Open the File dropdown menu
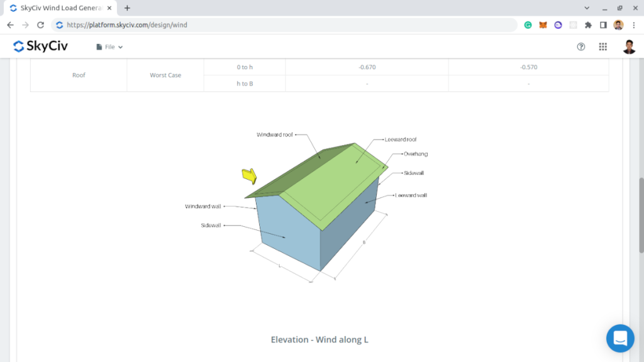The width and height of the screenshot is (644, 362). click(x=109, y=47)
